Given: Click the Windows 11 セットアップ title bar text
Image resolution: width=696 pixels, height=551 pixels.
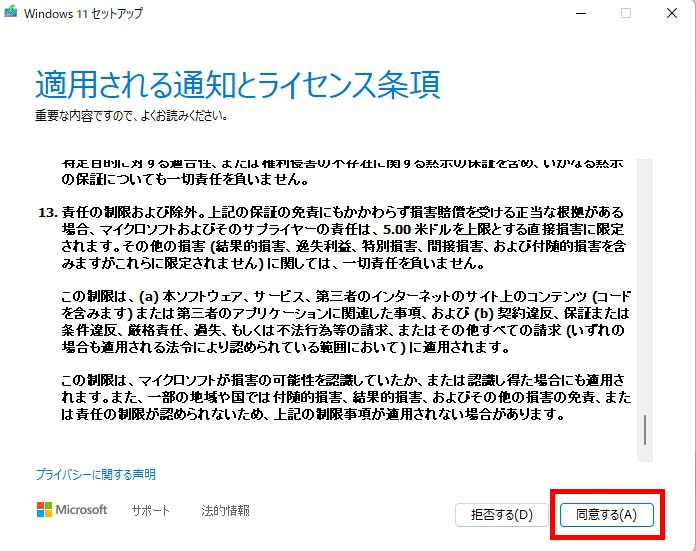Looking at the screenshot, I should pyautogui.click(x=83, y=13).
